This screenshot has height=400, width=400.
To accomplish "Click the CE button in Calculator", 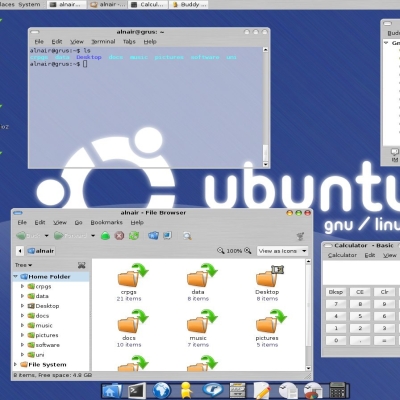I will tap(360, 292).
